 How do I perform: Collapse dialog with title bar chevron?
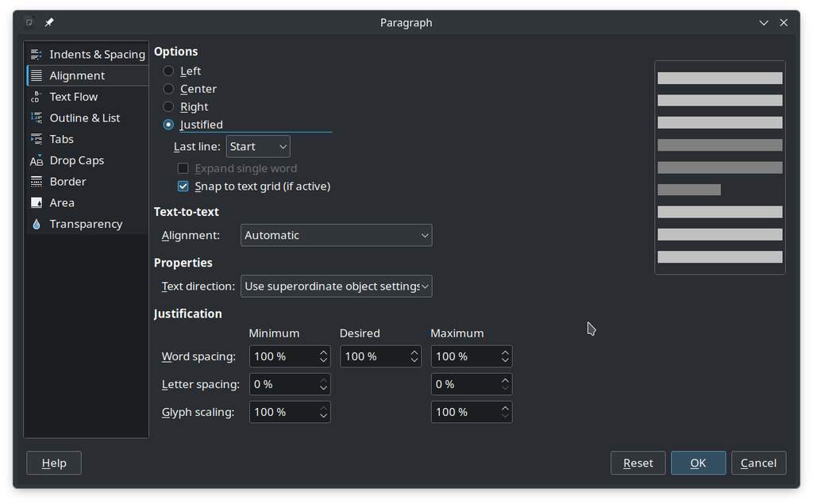pyautogui.click(x=764, y=23)
